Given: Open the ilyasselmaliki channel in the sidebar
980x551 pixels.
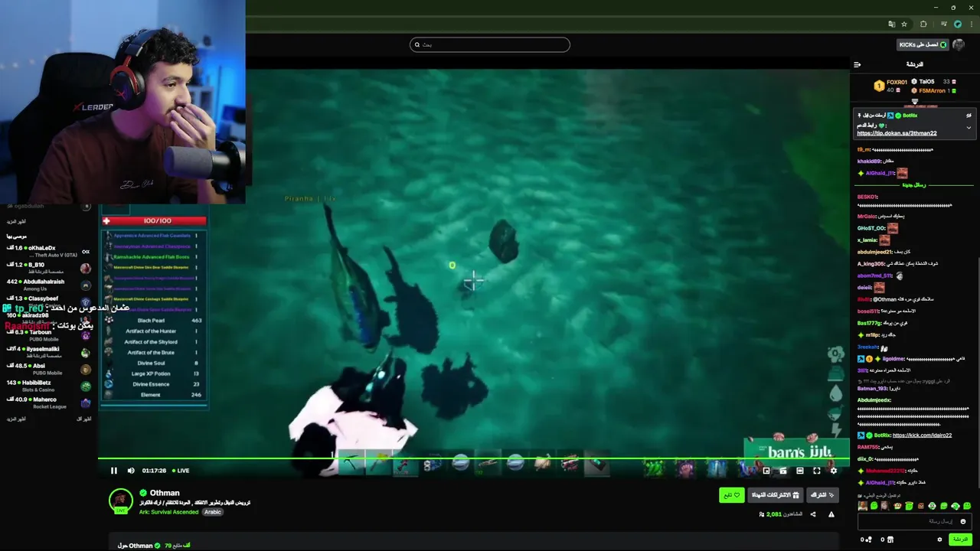Looking at the screenshot, I should point(49,352).
